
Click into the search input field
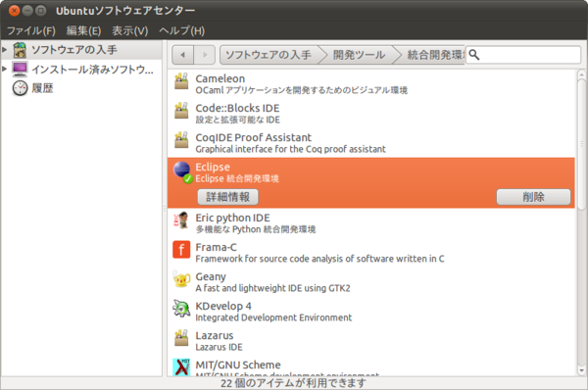point(523,55)
